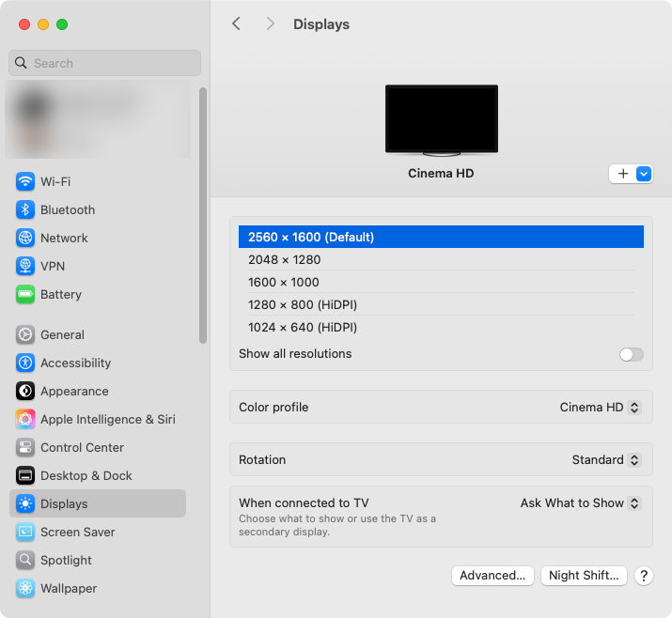Select the 1280 × 800 (HiDPI) resolution
The width and height of the screenshot is (672, 618).
(x=441, y=305)
